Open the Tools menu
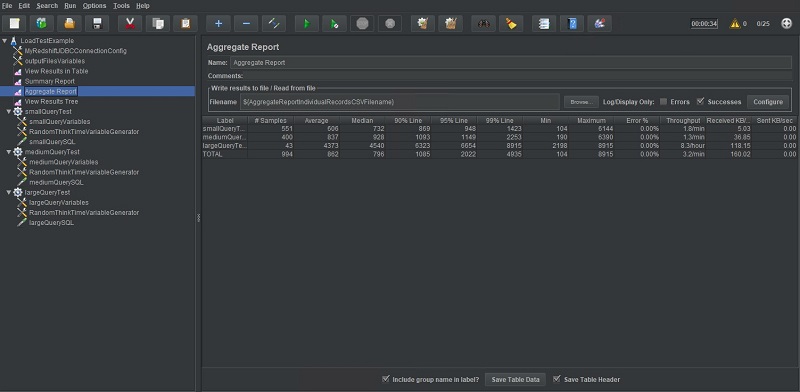The width and height of the screenshot is (800, 392). pos(121,6)
